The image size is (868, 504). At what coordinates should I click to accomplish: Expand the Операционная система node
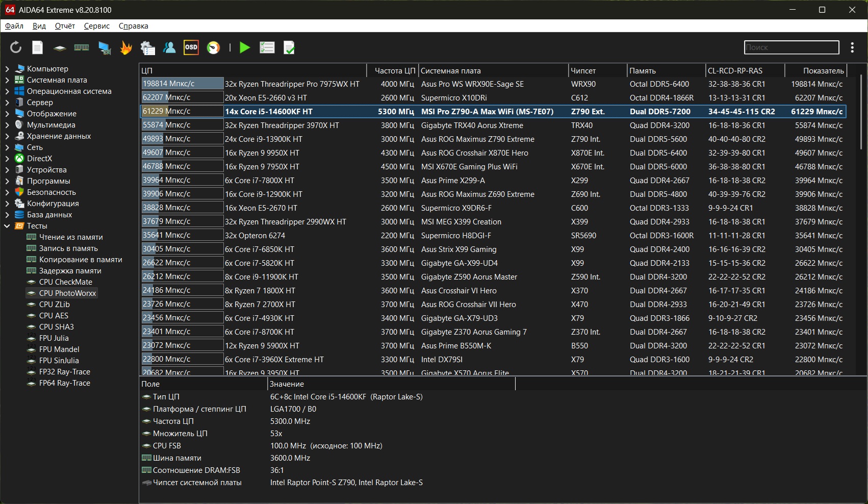click(x=7, y=91)
